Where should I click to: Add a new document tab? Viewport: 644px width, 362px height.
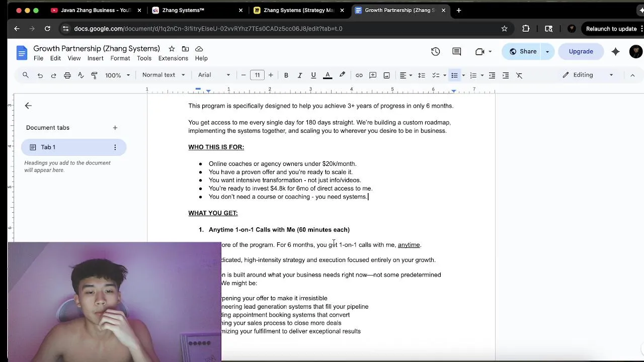(115, 128)
